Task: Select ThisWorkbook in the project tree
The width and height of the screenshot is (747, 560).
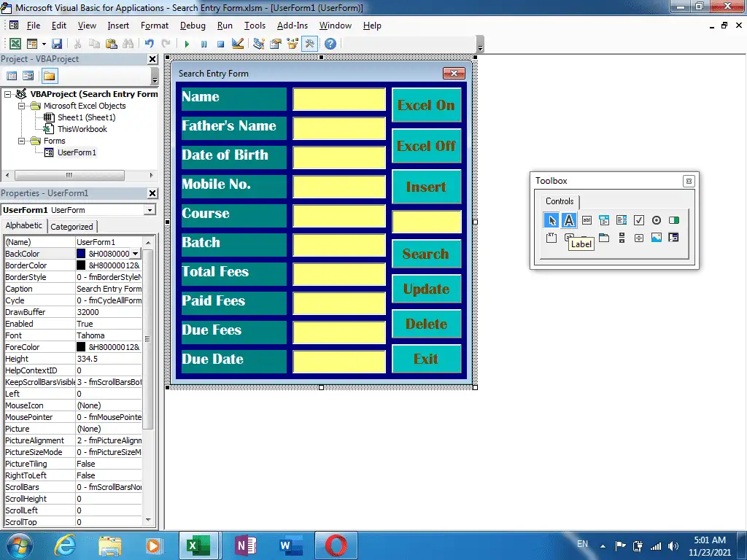Action: (x=82, y=129)
